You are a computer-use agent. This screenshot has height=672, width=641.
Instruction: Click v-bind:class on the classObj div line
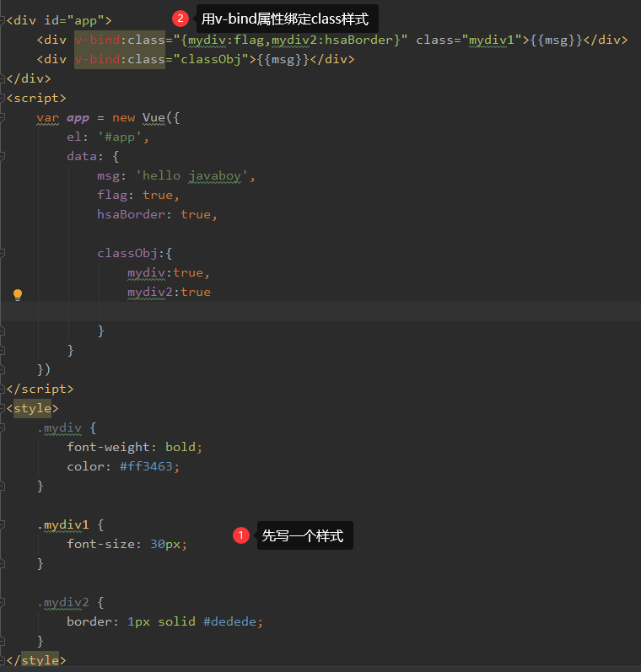[120, 59]
